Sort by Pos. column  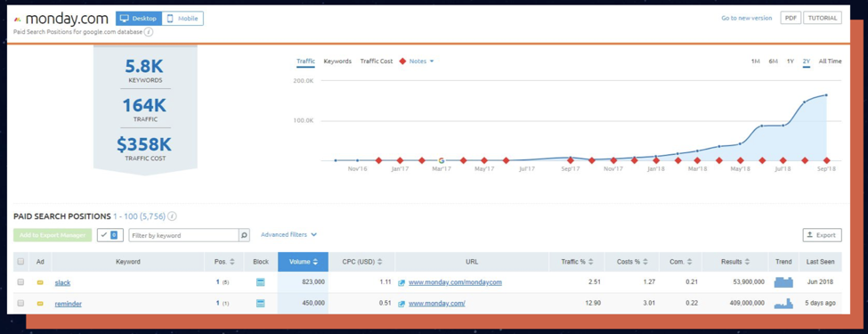coord(224,262)
